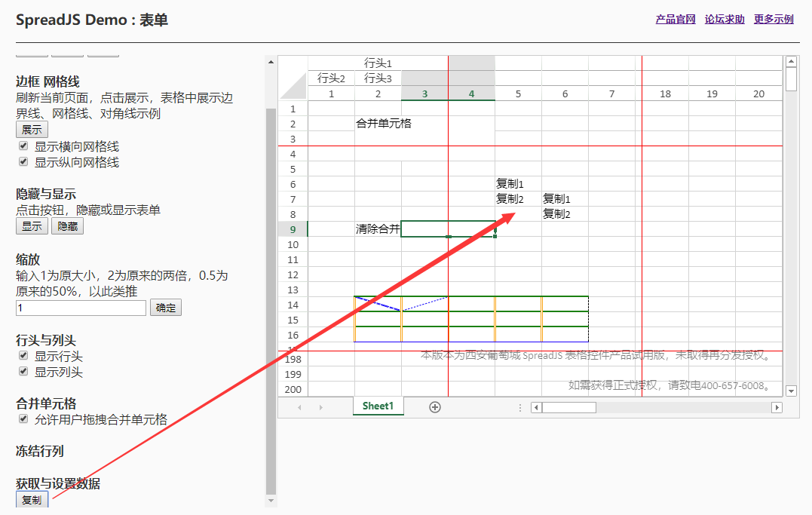Select 复制1 cell in column 6

pyautogui.click(x=565, y=199)
